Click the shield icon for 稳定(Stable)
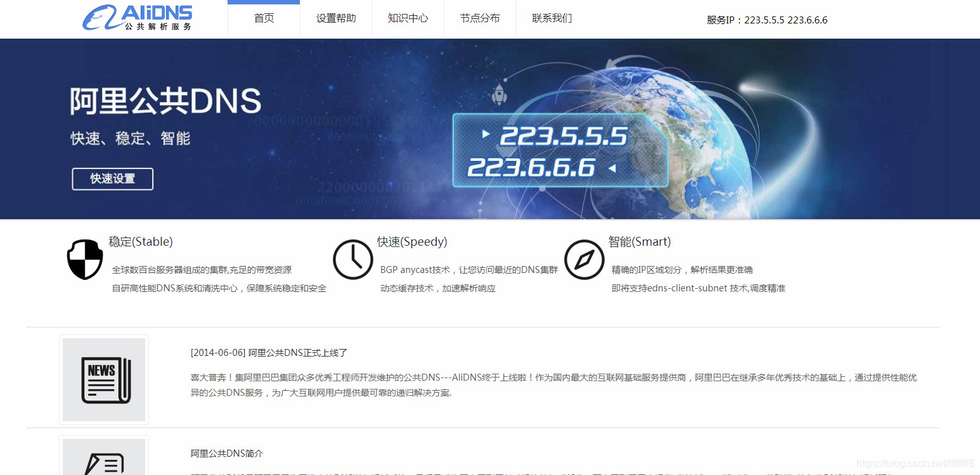 85,260
